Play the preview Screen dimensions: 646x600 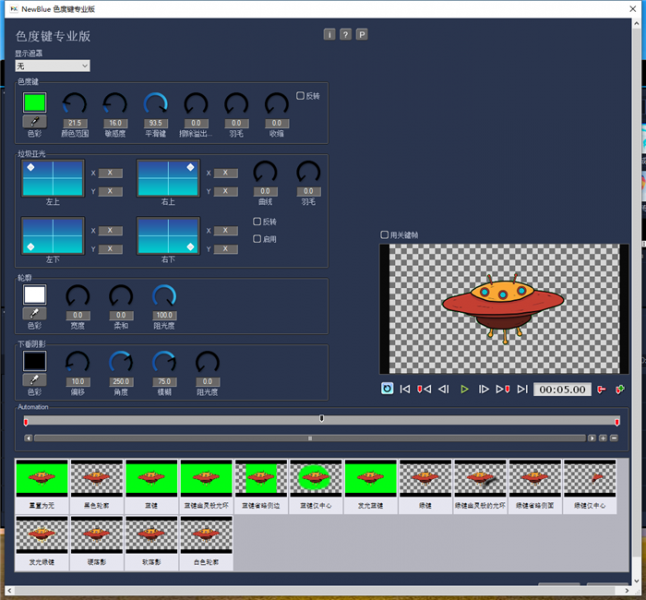tap(464, 389)
